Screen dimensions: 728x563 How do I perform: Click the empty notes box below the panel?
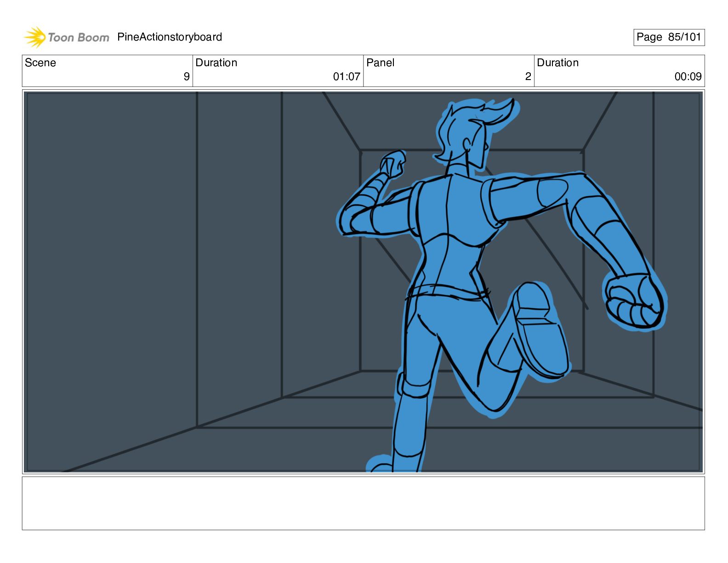click(x=363, y=503)
